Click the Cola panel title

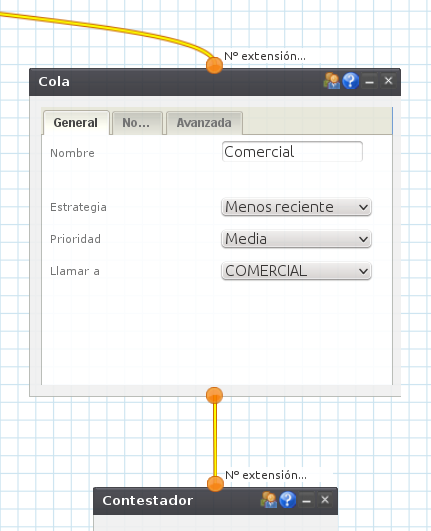point(54,82)
